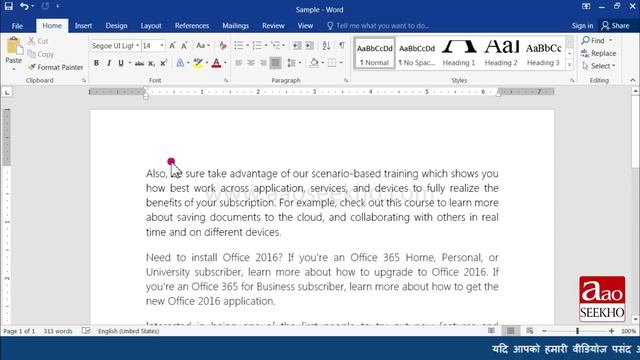Apply red font color
The width and height of the screenshot is (640, 360).
click(216, 63)
